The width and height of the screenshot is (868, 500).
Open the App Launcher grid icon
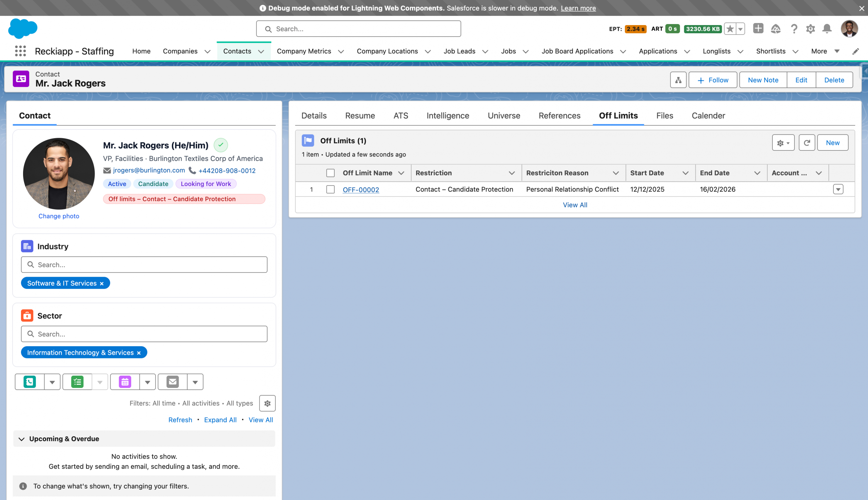coord(20,51)
